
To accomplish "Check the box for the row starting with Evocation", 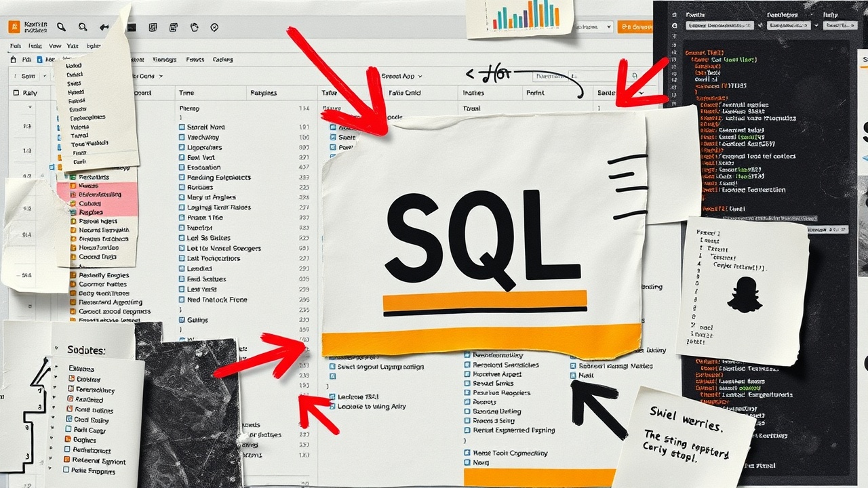I will [x=182, y=167].
